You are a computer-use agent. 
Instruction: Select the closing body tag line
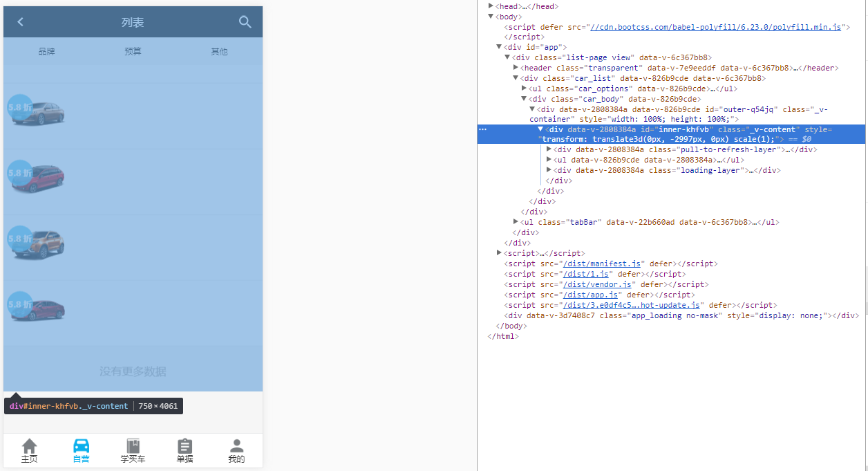[x=511, y=326]
